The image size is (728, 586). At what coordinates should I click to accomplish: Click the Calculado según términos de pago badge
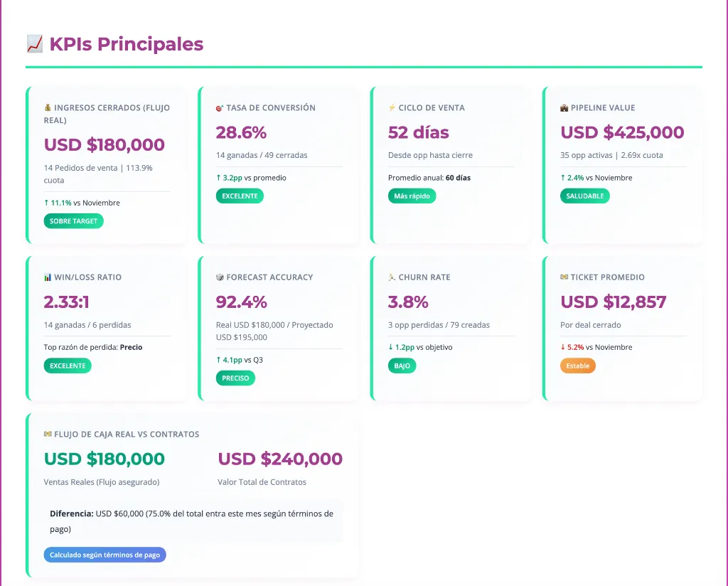point(105,555)
